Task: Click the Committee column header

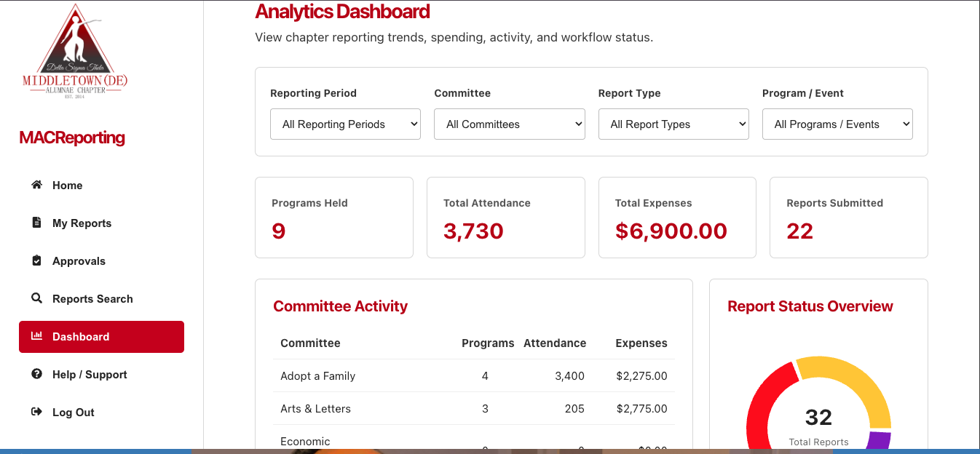Action: (310, 343)
